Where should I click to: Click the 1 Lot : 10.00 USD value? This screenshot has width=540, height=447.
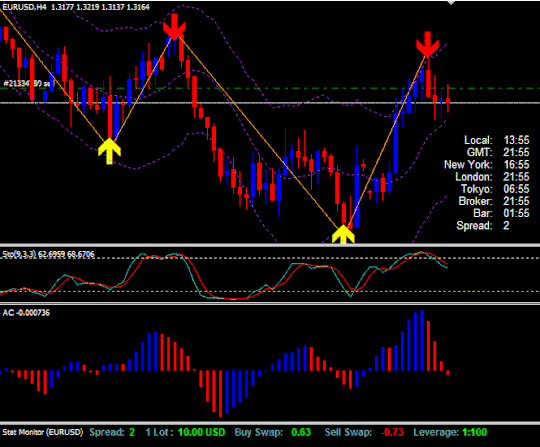pos(185,432)
